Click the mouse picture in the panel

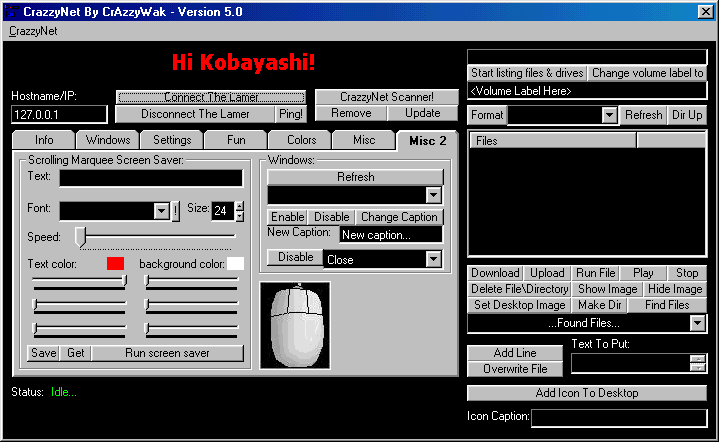[x=295, y=326]
